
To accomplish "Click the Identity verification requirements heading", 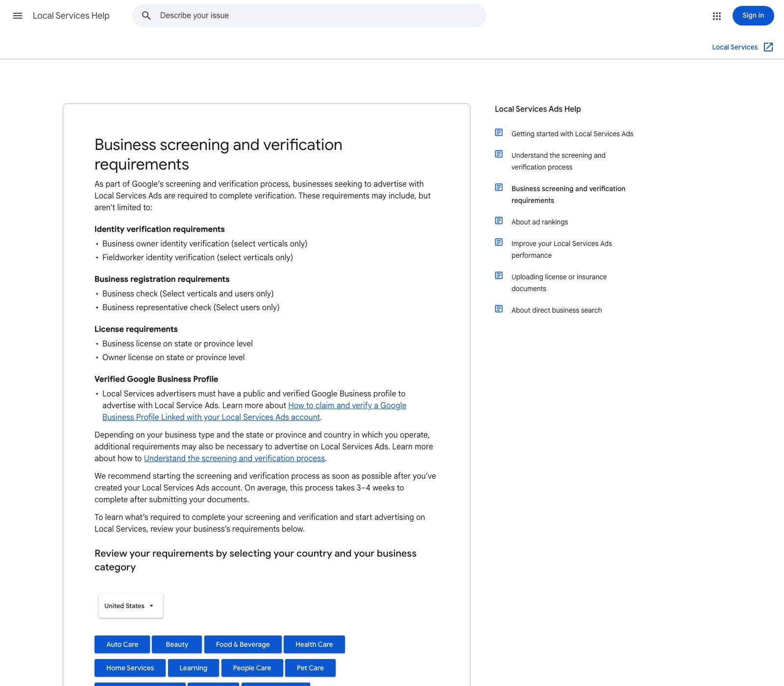I will click(159, 229).
